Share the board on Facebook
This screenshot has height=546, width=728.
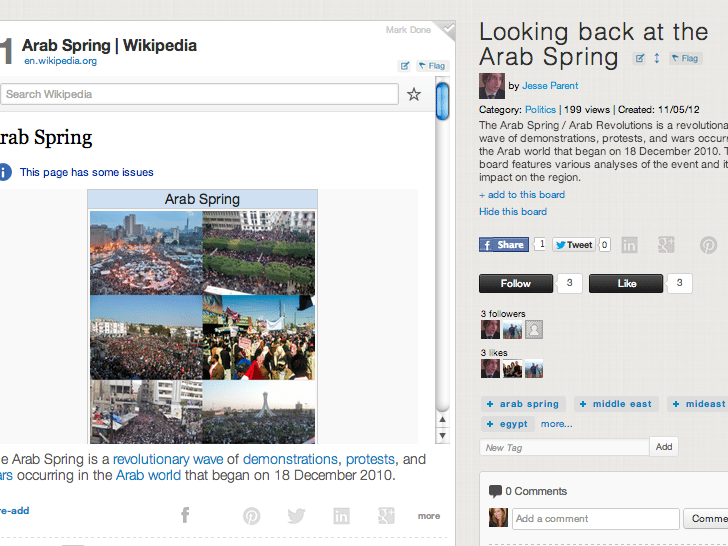504,245
